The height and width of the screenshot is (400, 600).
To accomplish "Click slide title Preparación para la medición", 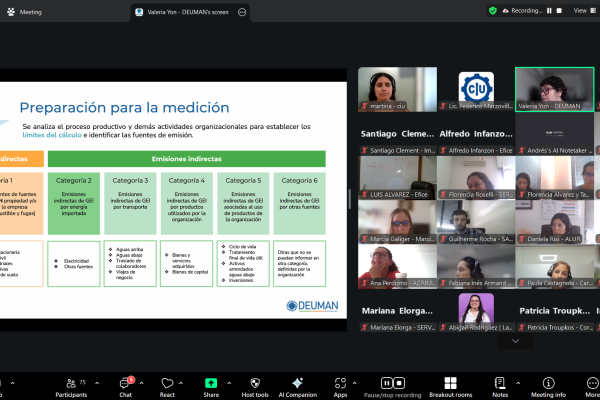I will pyautogui.click(x=124, y=108).
